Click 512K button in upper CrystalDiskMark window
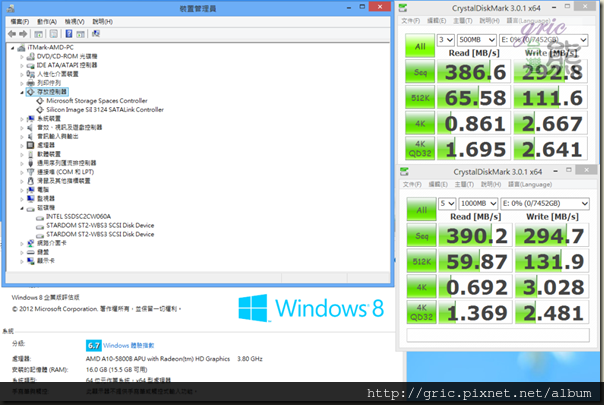This screenshot has width=604, height=405. [x=420, y=97]
